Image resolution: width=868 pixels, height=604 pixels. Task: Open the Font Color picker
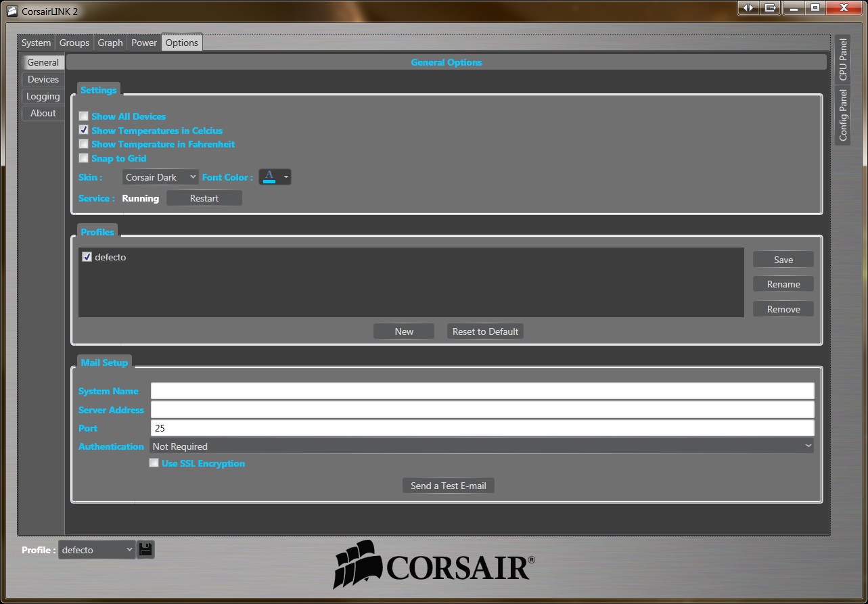275,177
